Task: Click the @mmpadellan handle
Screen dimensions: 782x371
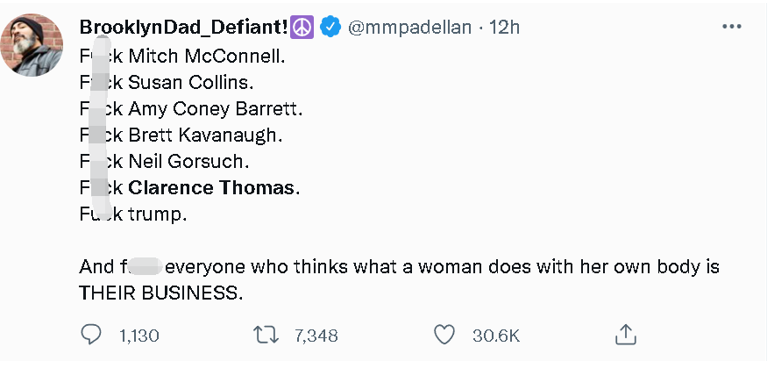Action: click(409, 27)
